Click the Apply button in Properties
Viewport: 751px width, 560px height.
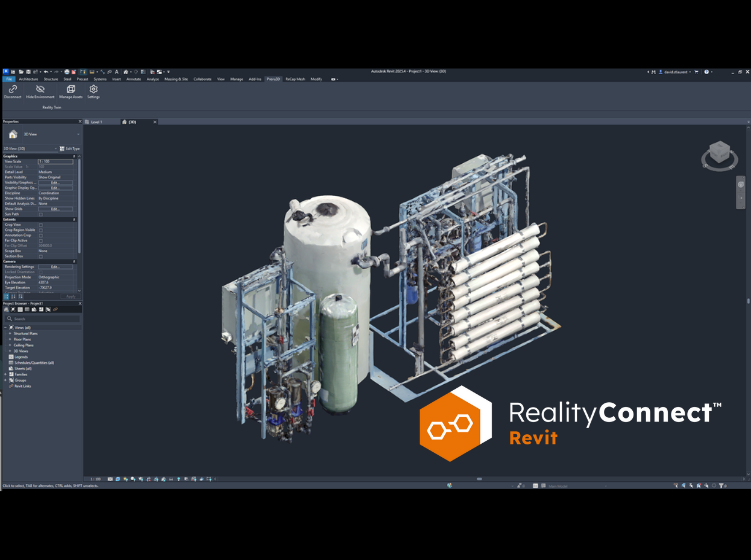[70, 297]
